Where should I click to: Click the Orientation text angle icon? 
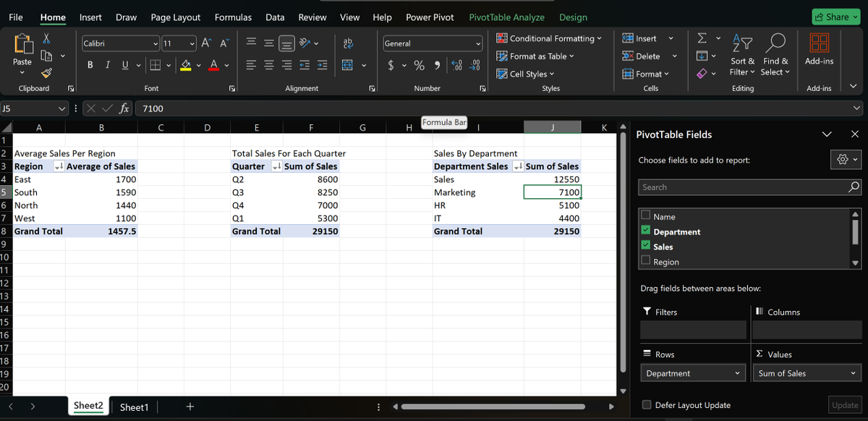(x=305, y=44)
